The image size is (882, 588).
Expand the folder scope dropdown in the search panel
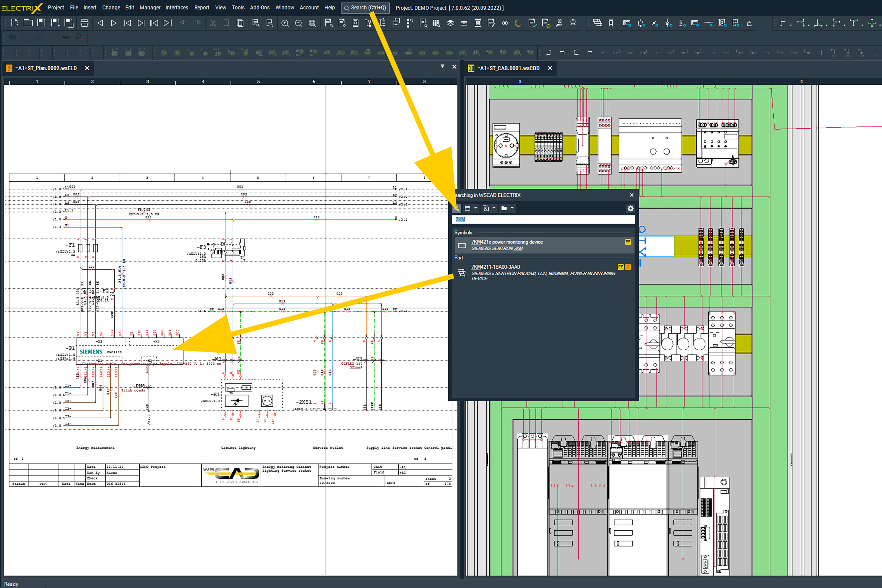(x=513, y=208)
